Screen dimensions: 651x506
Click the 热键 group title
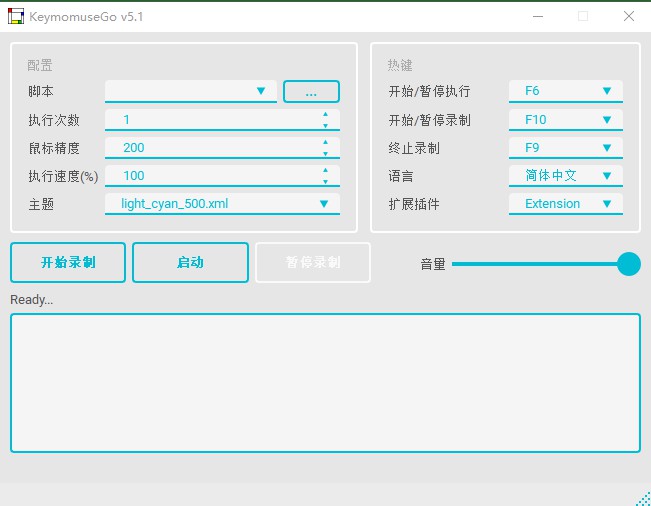[400, 66]
